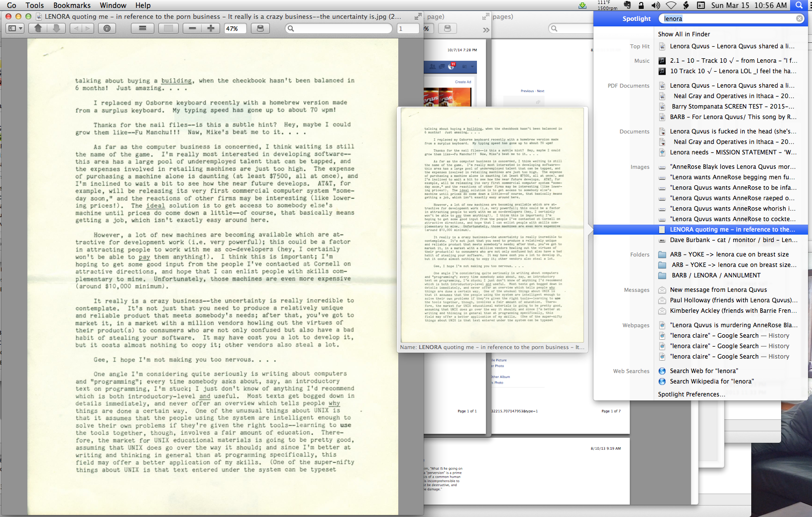Go to previous page using up arrow icon
Screen dimensions: 812x517
click(x=38, y=28)
